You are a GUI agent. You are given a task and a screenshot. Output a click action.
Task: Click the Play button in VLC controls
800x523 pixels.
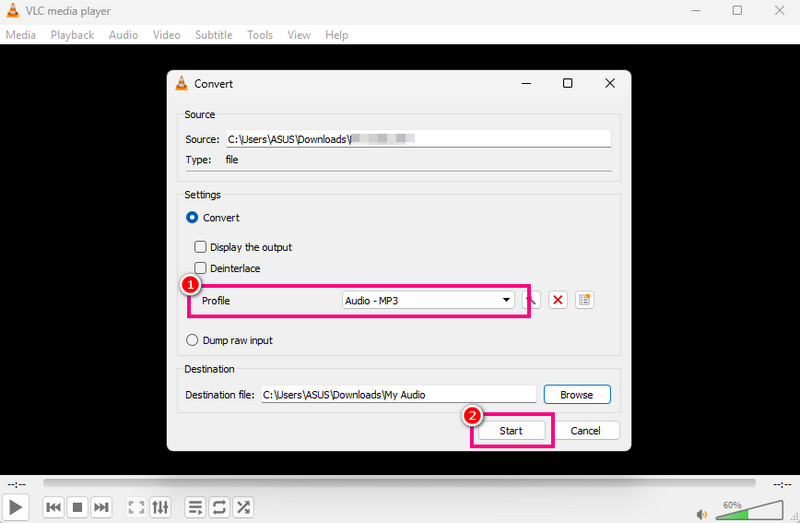15,507
